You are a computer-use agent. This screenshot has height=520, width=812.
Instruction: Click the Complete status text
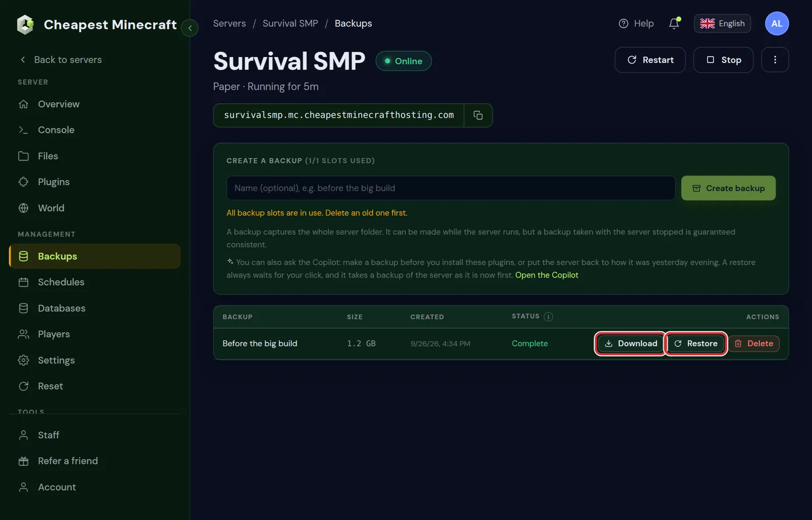coord(530,343)
